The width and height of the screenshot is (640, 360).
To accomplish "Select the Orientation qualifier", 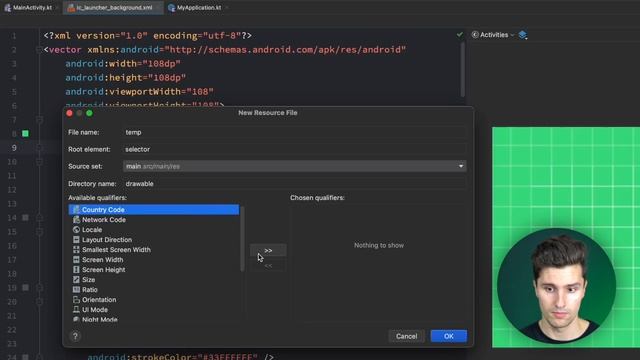I will pos(154,300).
